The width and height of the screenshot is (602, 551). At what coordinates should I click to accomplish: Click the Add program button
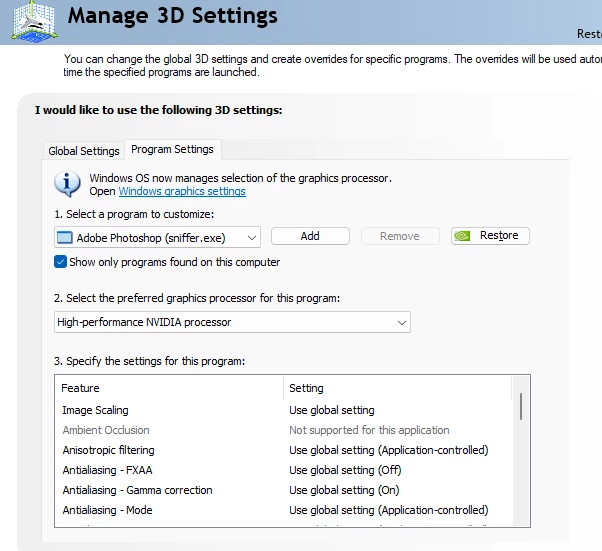pos(310,236)
